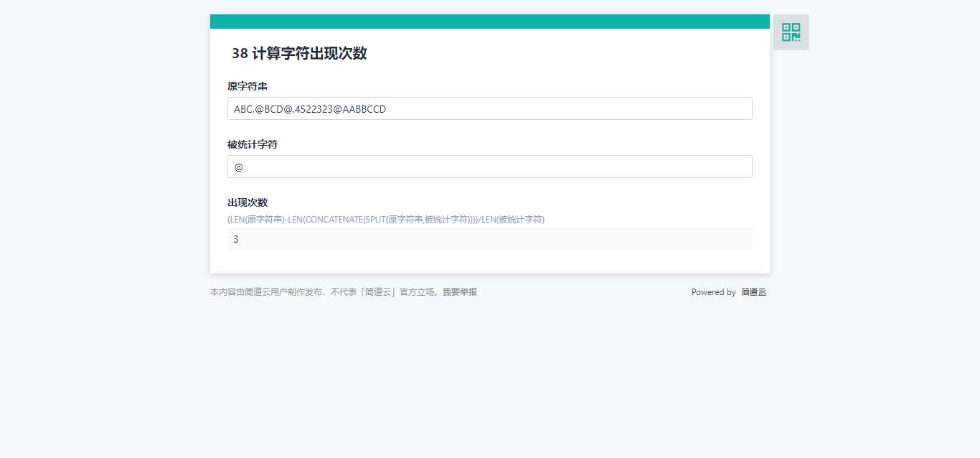Click the 被统计字符 field label

(253, 144)
